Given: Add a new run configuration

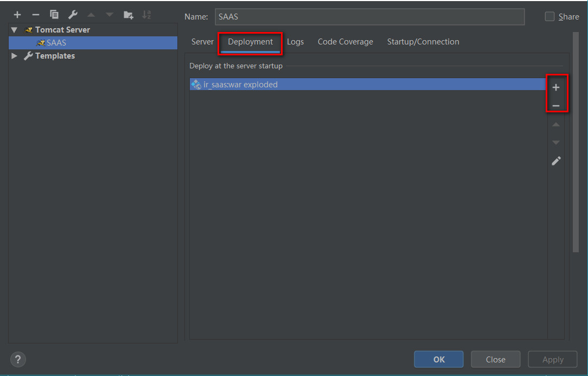Looking at the screenshot, I should [17, 15].
